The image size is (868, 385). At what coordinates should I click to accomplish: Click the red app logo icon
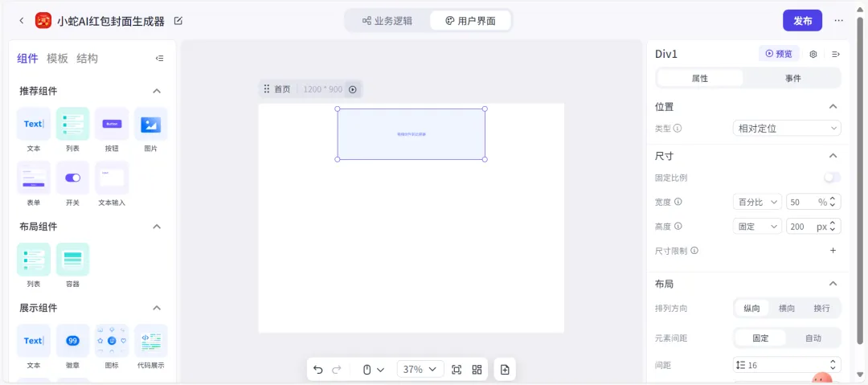coord(43,21)
